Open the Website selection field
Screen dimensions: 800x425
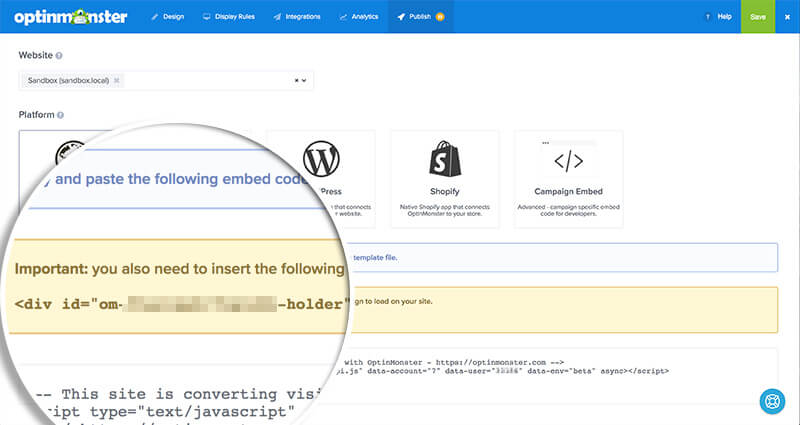pyautogui.click(x=166, y=81)
